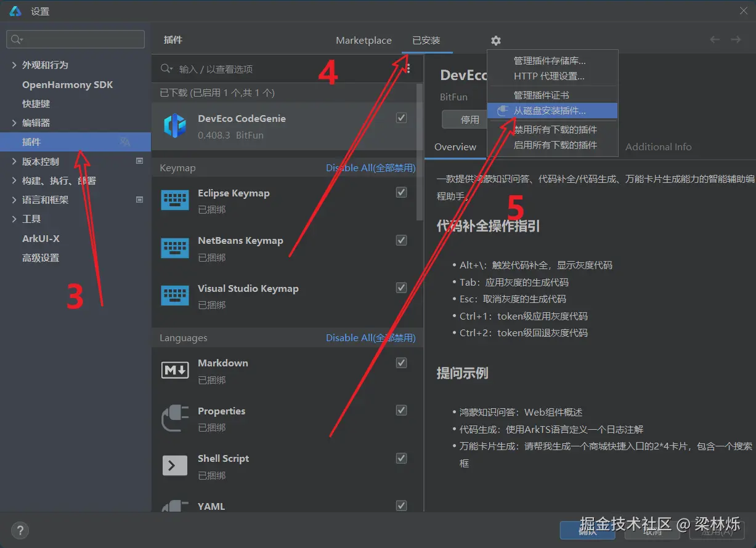This screenshot has width=756, height=548.
Task: Open the plugin settings gear menu
Action: (x=496, y=40)
